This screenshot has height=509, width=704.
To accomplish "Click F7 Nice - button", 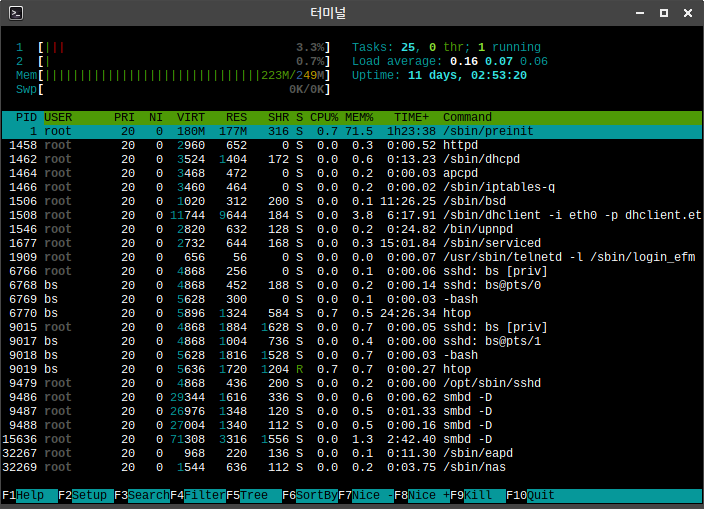I will click(366, 495).
